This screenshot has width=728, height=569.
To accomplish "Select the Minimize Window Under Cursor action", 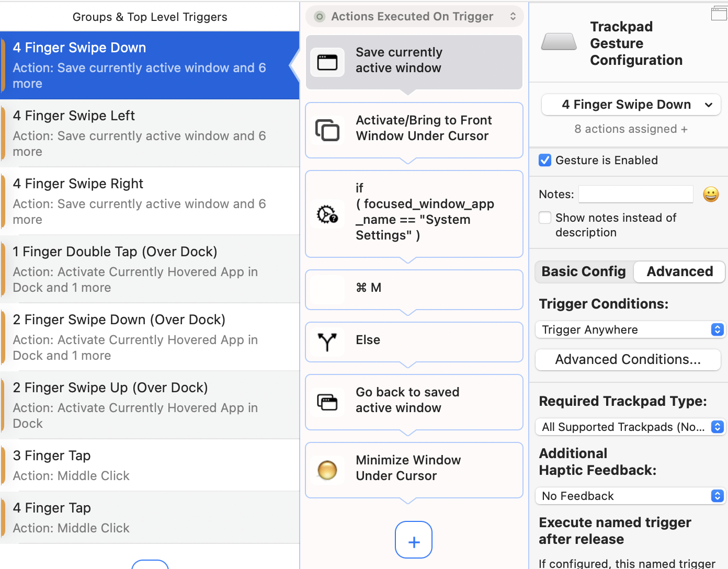I will pos(414,470).
